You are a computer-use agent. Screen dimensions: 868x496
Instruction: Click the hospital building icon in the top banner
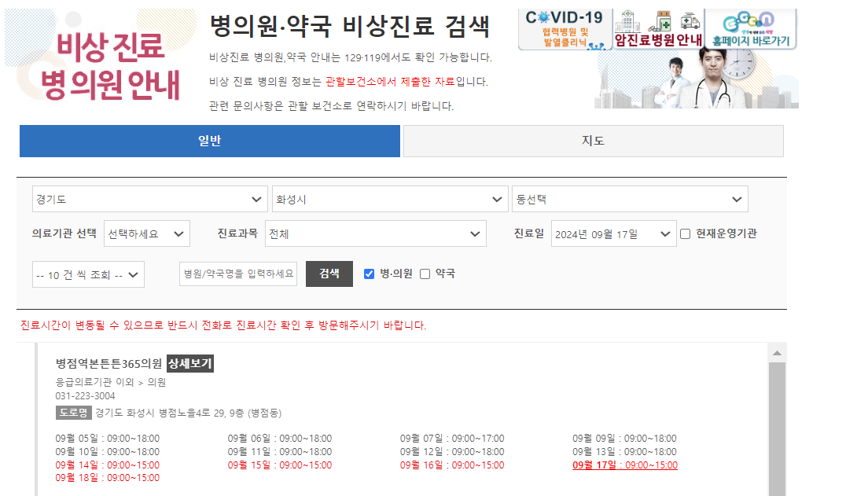pos(628,22)
